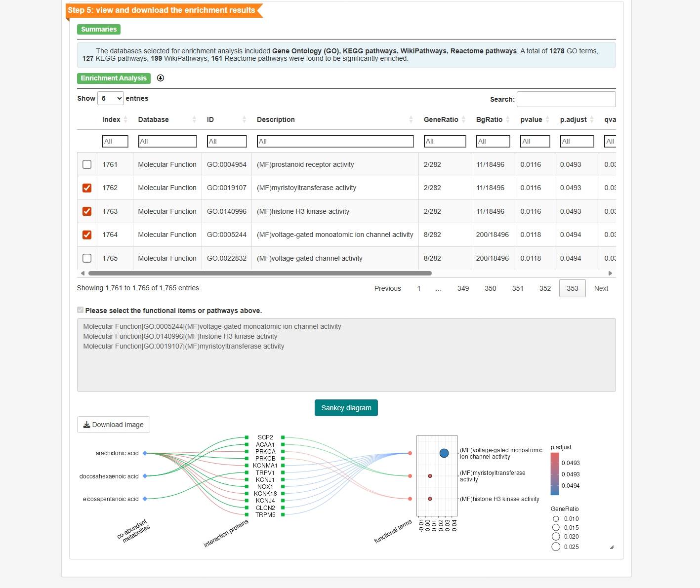This screenshot has width=700, height=588.
Task: Sort table by Index column arrows
Action: [125, 119]
